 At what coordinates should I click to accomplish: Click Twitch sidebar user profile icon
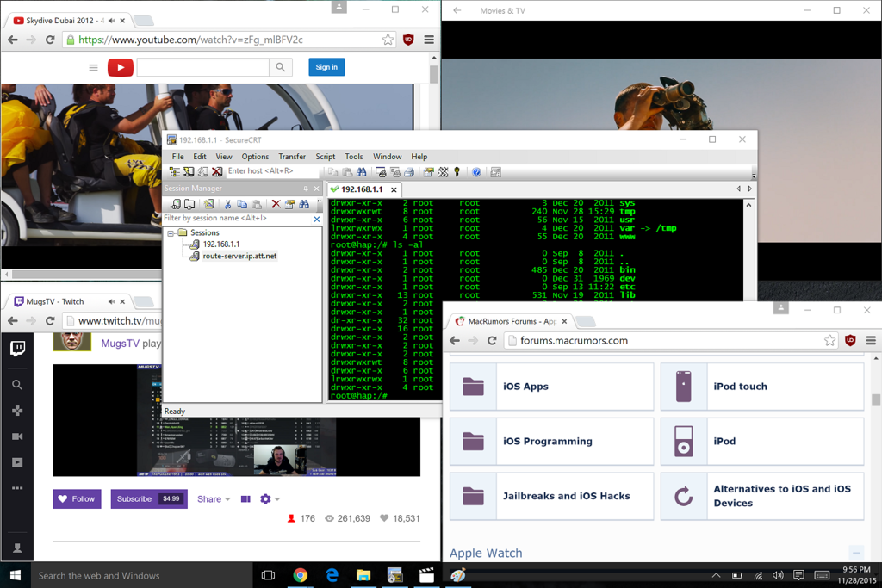click(x=17, y=548)
